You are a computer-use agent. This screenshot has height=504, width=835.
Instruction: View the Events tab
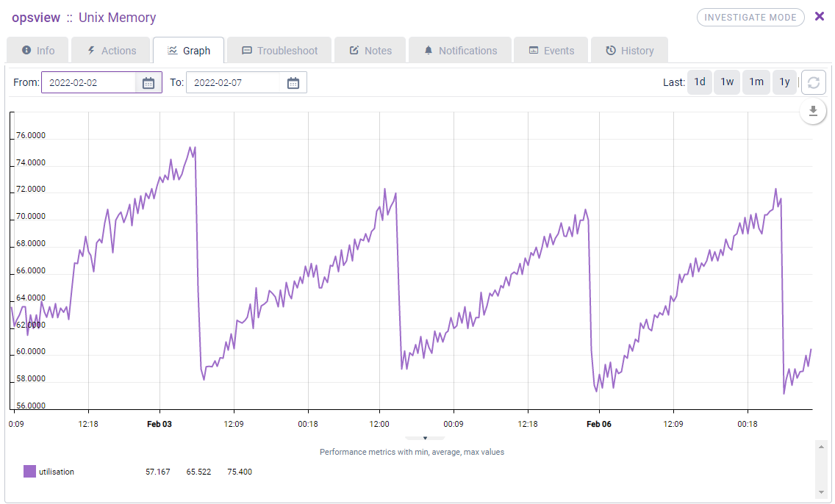(x=551, y=51)
